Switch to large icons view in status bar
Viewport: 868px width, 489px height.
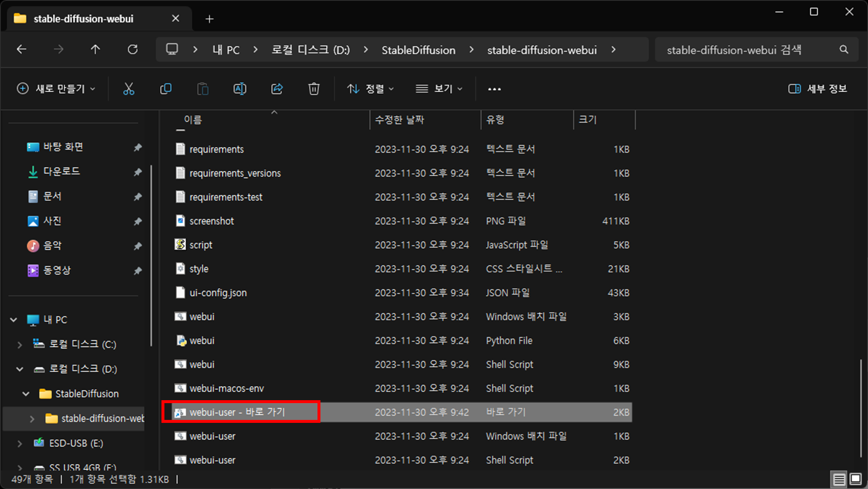pos(856,479)
